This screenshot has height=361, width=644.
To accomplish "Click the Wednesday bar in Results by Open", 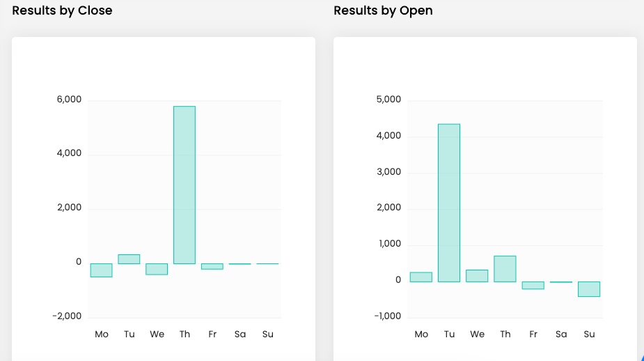I will [x=477, y=276].
